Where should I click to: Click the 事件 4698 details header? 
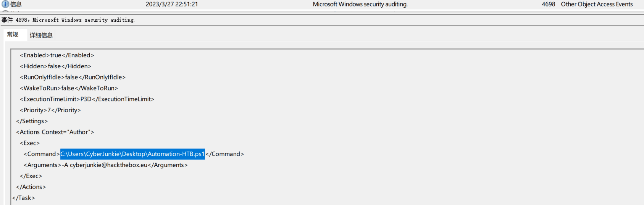pos(68,20)
